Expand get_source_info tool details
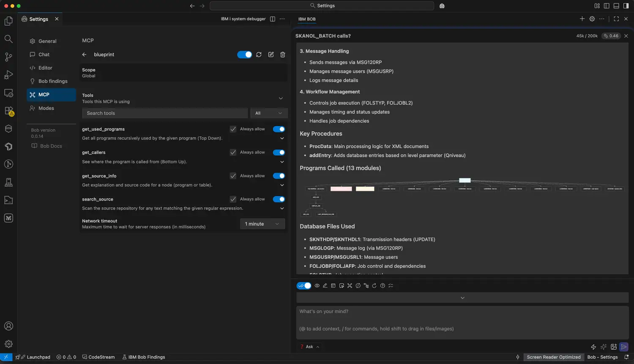634x364 pixels. 282,185
